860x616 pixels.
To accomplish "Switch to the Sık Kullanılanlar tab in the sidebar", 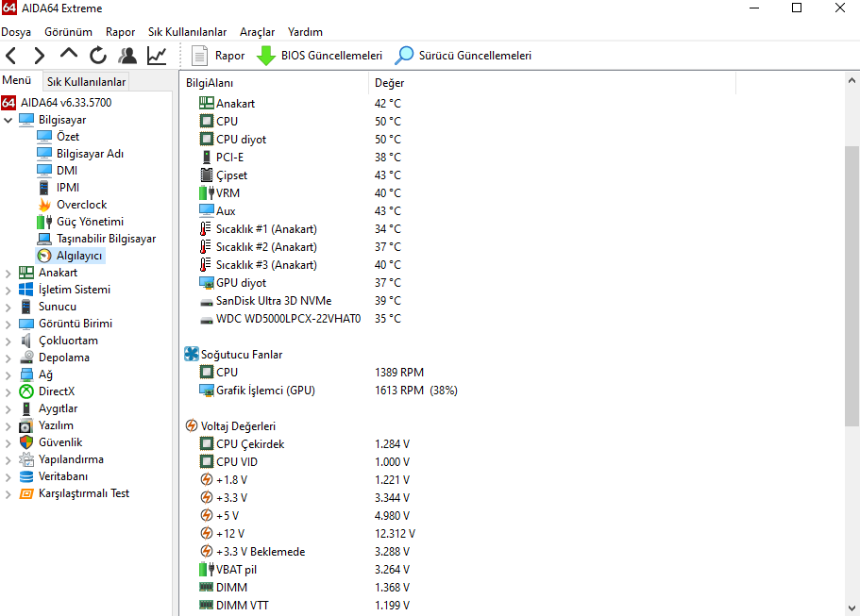I will coord(86,82).
